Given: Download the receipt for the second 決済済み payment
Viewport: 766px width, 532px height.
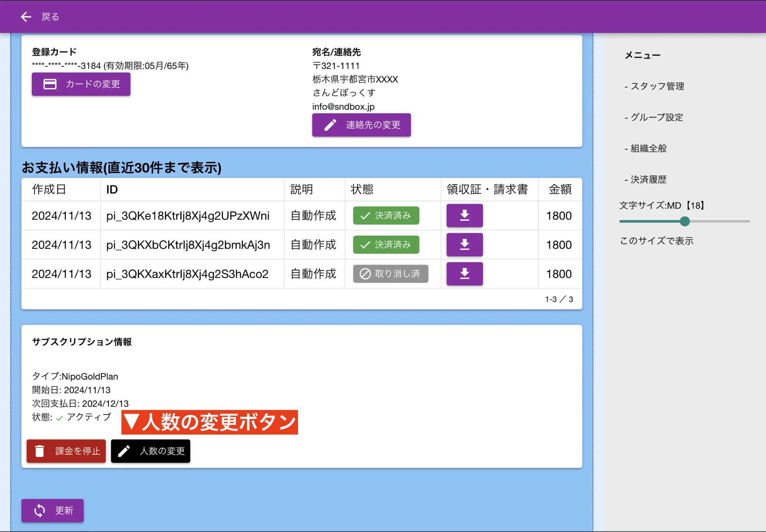Looking at the screenshot, I should (464, 245).
